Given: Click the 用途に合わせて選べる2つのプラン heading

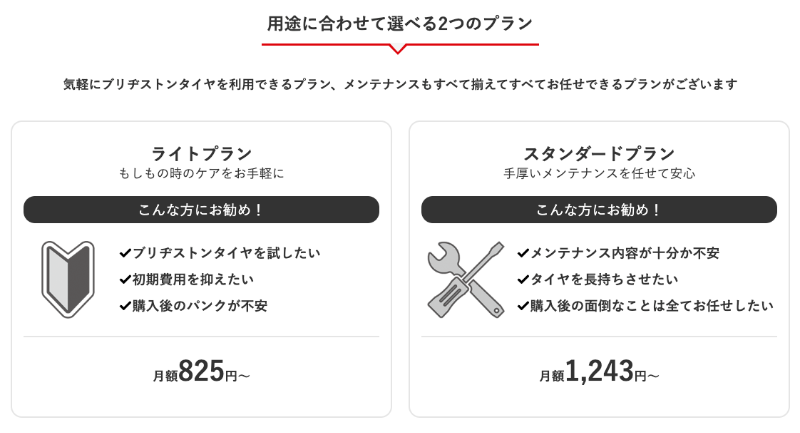Looking at the screenshot, I should 400,23.
